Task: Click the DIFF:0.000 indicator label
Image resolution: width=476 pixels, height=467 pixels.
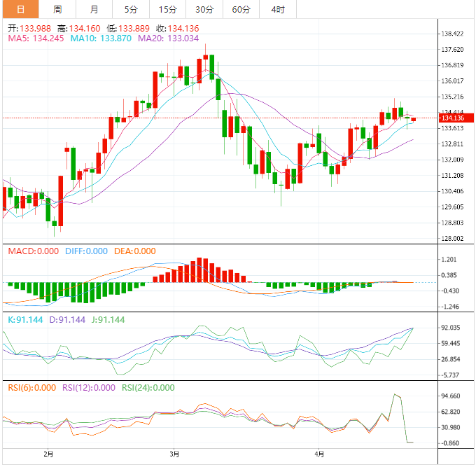Action: pyautogui.click(x=87, y=251)
